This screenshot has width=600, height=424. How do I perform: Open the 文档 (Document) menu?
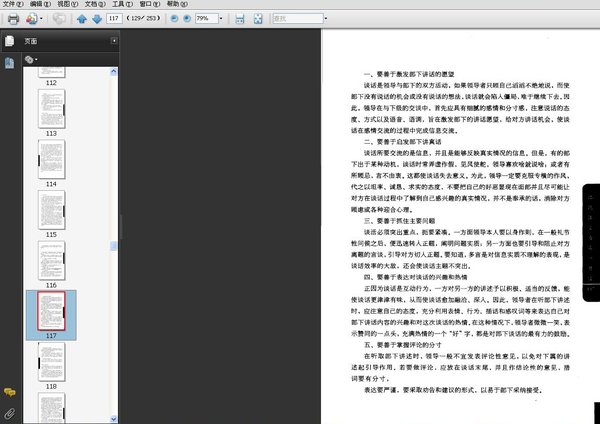[95, 4]
